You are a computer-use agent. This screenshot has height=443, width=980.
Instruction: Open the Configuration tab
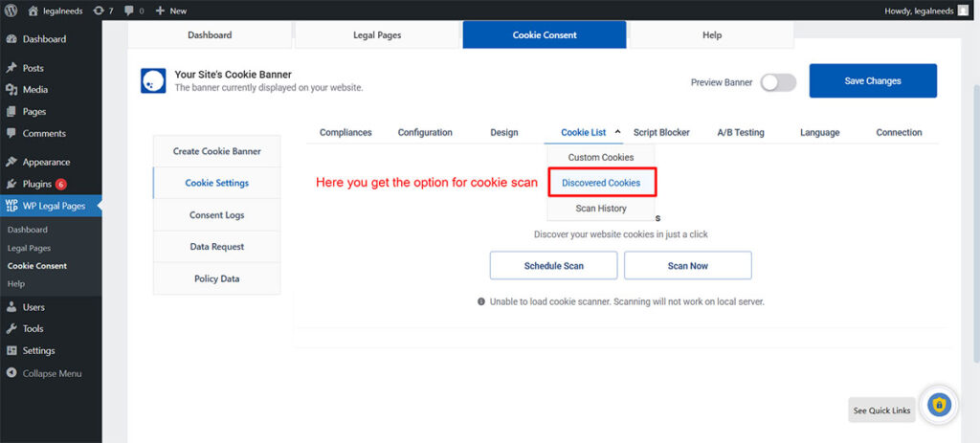(425, 132)
